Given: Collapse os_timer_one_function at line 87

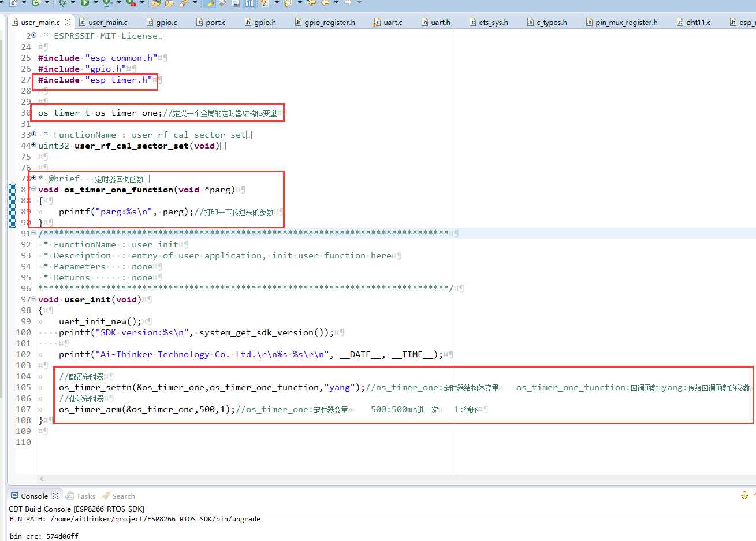Looking at the screenshot, I should pos(34,190).
